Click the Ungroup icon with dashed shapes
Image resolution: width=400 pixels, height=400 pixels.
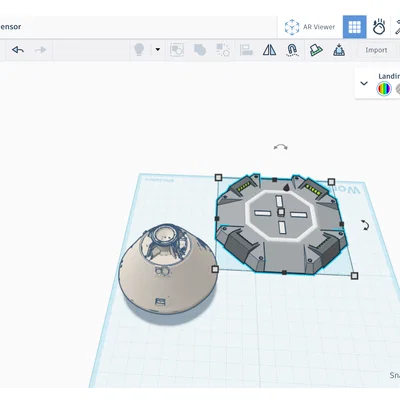(x=223, y=50)
